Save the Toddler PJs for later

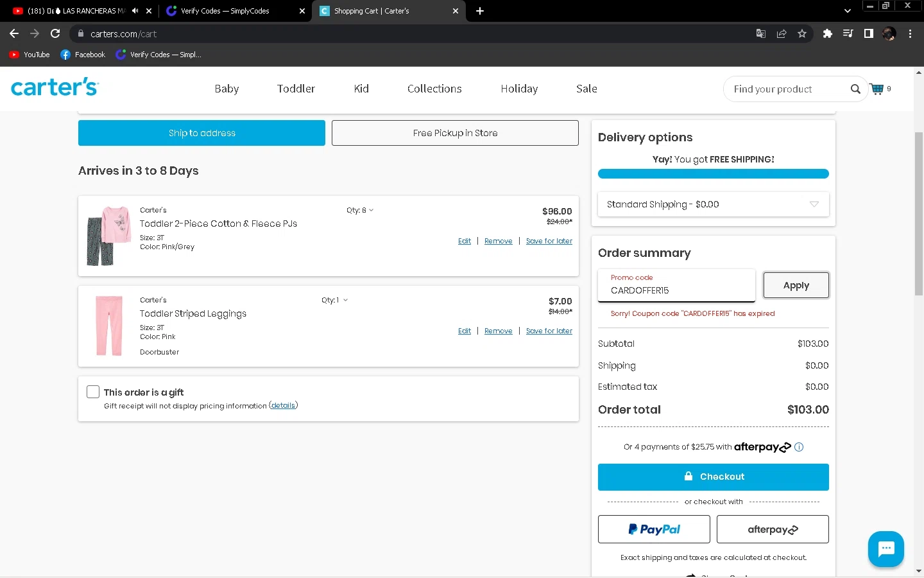click(x=549, y=241)
